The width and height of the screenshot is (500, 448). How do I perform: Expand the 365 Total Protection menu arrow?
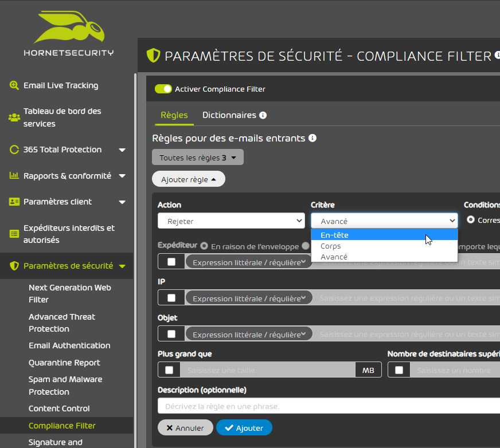pos(122,150)
